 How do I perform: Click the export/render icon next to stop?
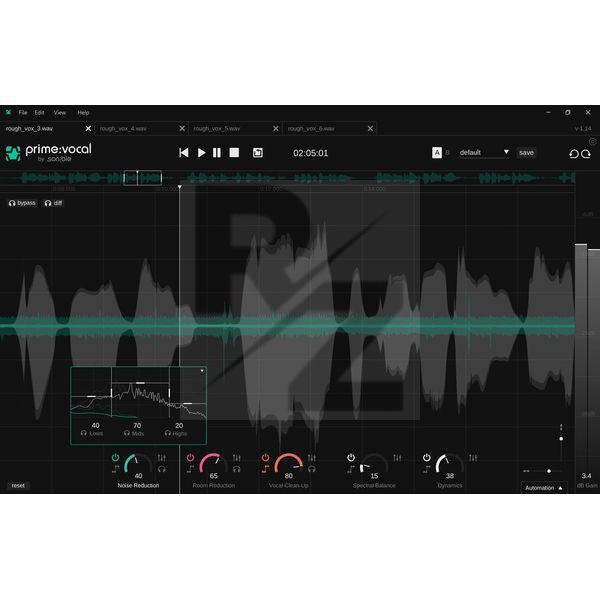[x=258, y=153]
